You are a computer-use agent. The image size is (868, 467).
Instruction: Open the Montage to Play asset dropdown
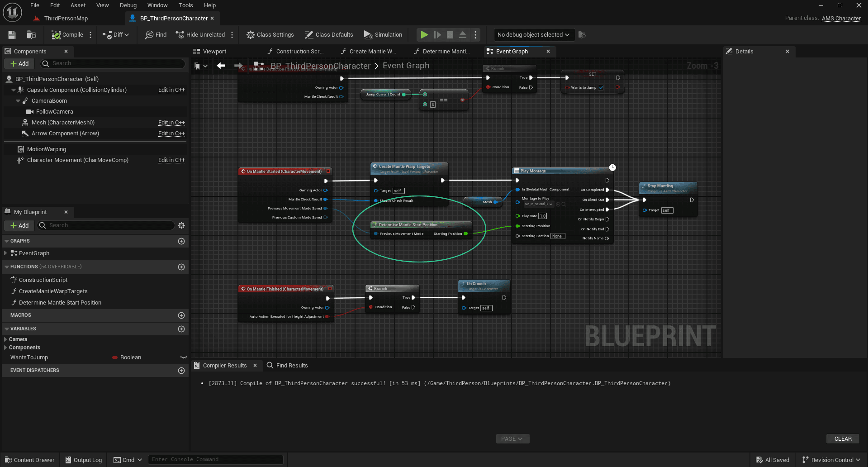point(539,204)
